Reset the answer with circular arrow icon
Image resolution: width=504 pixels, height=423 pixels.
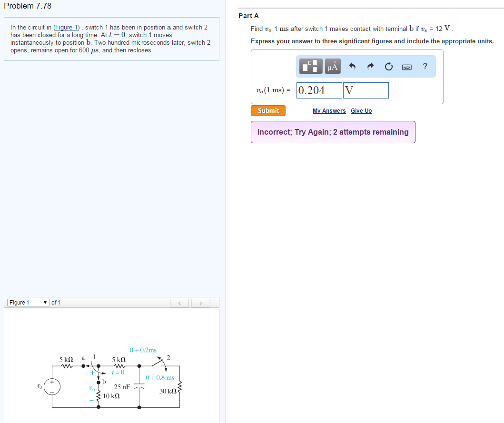388,67
